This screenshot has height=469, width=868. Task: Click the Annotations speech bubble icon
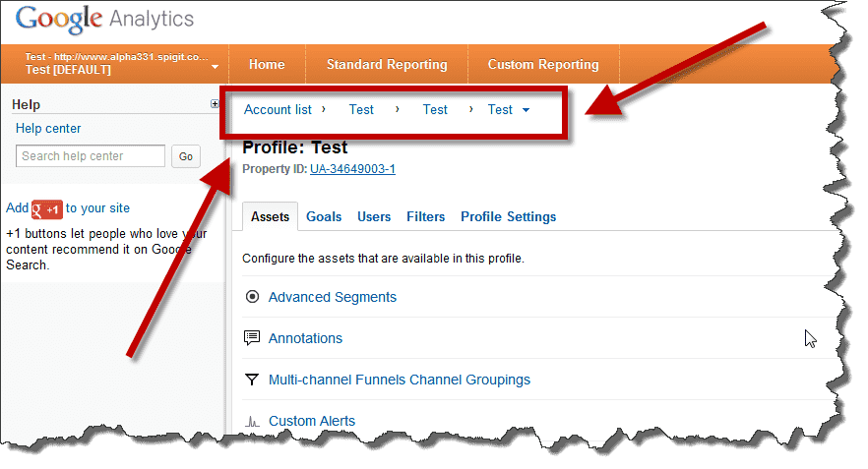pyautogui.click(x=252, y=338)
